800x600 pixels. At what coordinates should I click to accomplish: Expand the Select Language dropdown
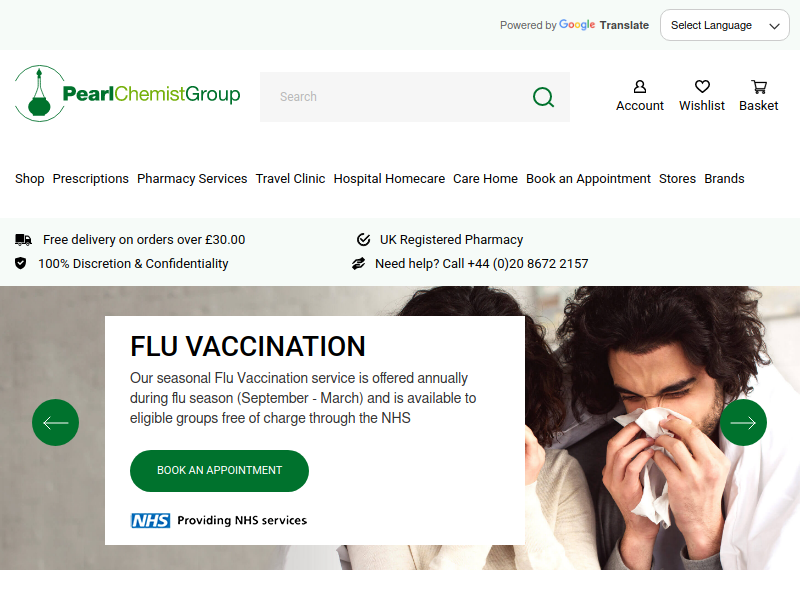tap(724, 25)
